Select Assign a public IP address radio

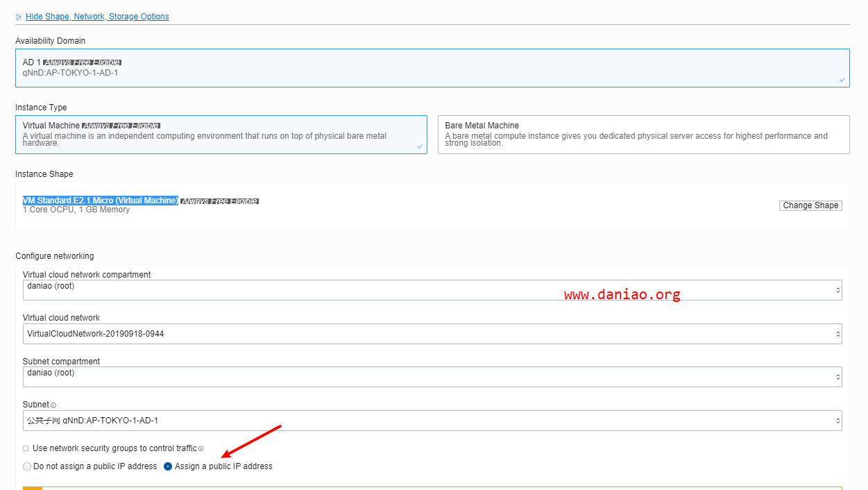168,466
